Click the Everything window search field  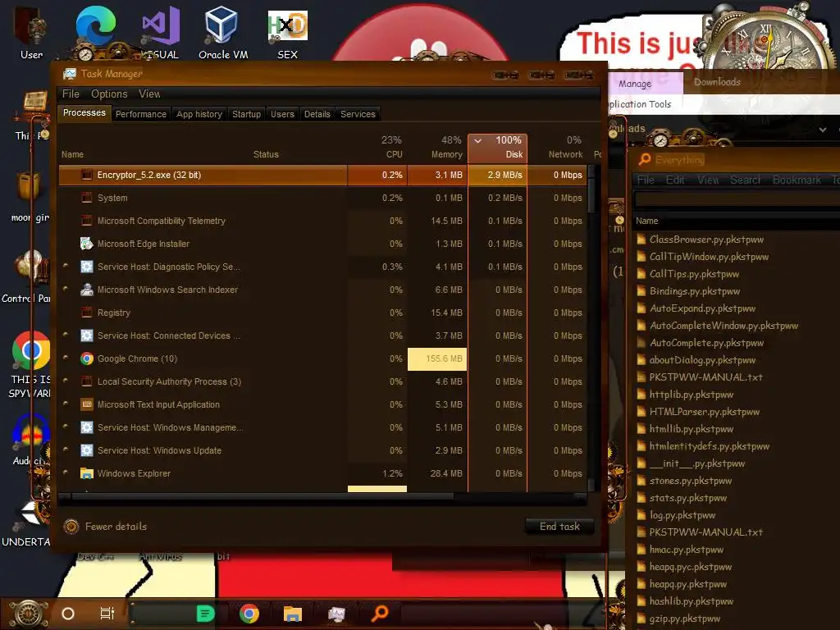tap(737, 199)
